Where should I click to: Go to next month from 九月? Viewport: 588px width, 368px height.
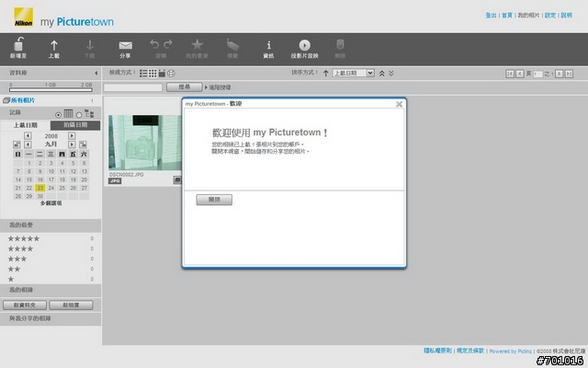click(x=72, y=144)
